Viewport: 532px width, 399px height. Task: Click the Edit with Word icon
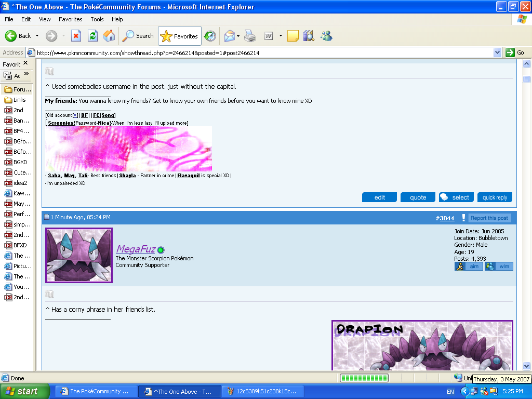coord(269,36)
